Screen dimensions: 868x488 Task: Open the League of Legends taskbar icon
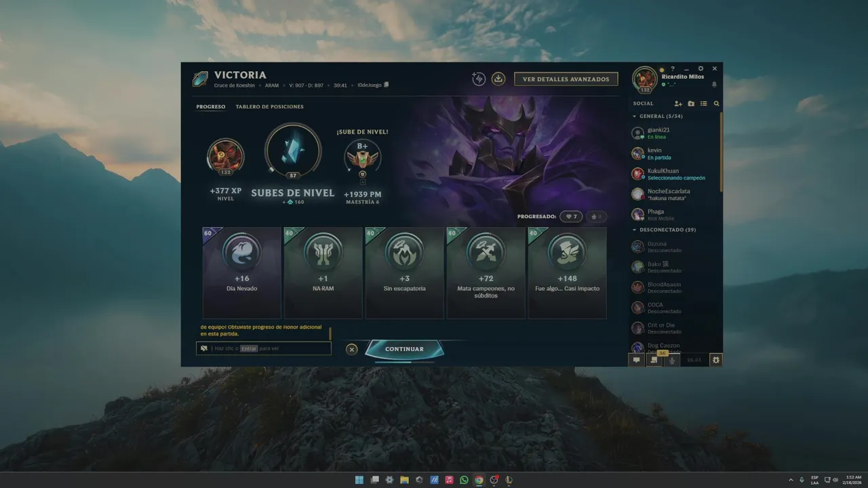[509, 480]
